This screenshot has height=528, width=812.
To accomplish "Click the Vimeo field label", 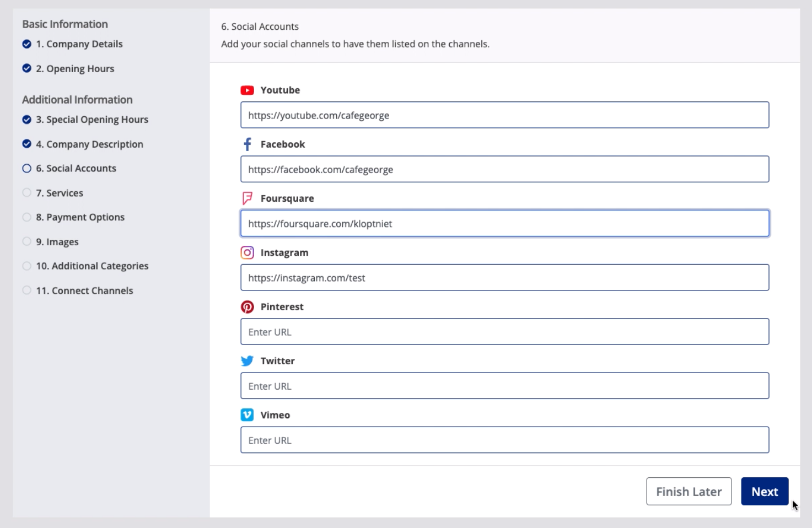I will [x=275, y=415].
